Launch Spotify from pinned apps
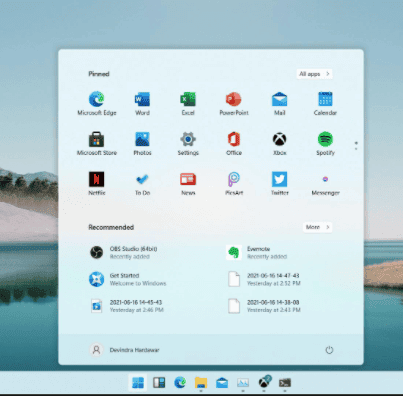The width and height of the screenshot is (403, 396). 325,143
